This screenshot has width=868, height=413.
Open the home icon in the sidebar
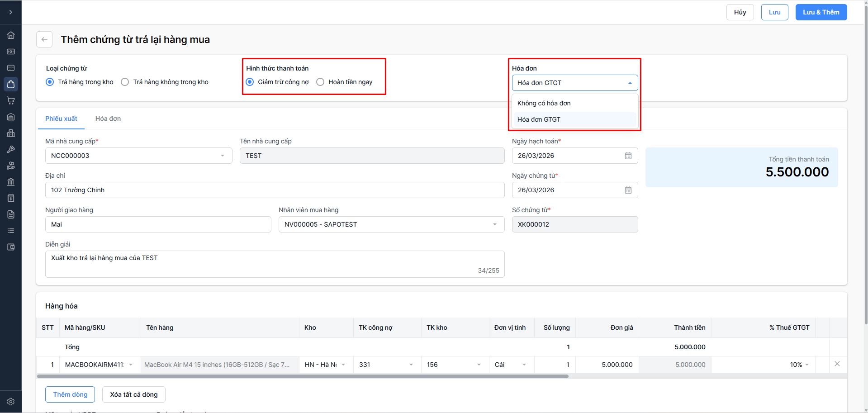tap(11, 35)
